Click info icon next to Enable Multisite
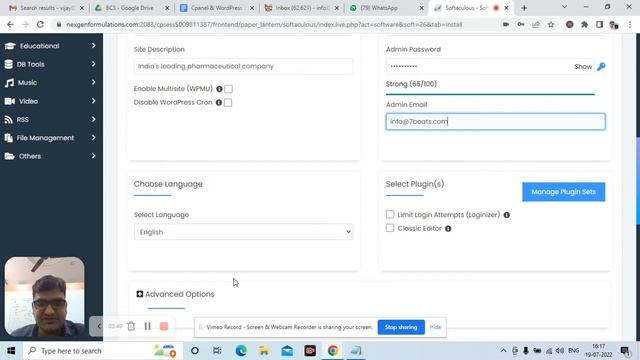640x360 pixels. point(219,89)
